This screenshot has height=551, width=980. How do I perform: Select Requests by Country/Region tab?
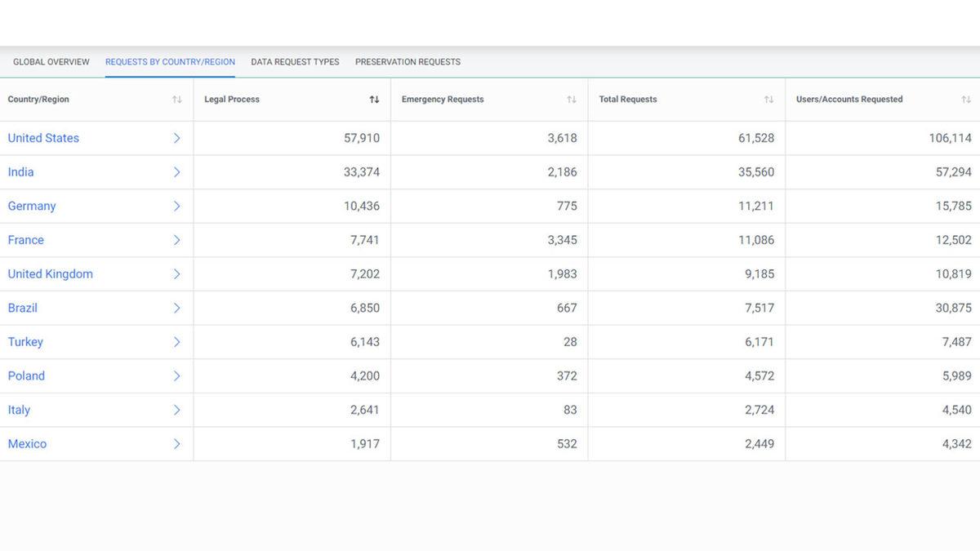[x=170, y=62]
